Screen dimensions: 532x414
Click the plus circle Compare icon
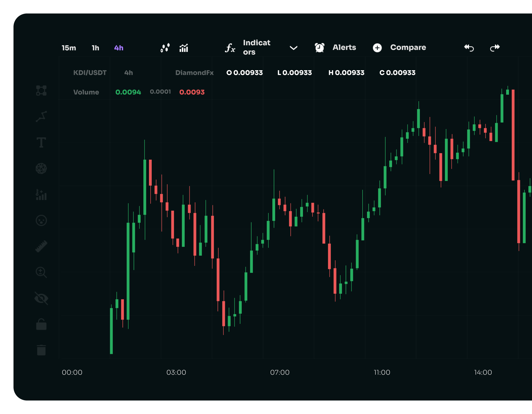point(377,48)
